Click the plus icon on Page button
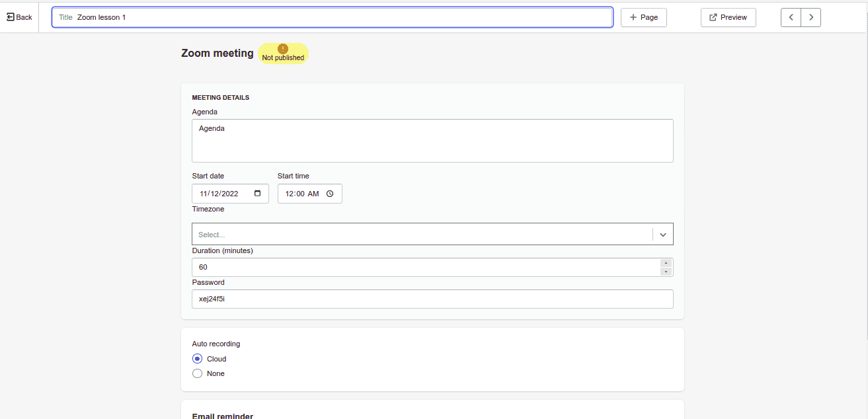This screenshot has height=419, width=868. [x=633, y=17]
